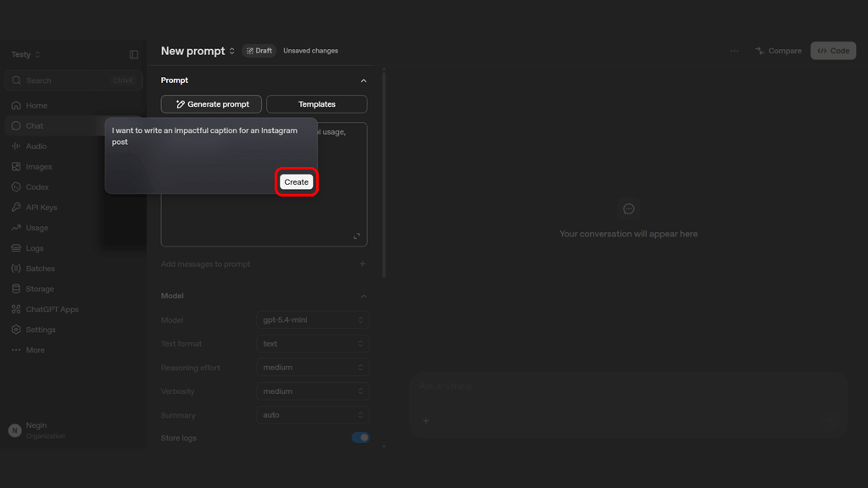This screenshot has width=868, height=488.
Task: Open the New prompt name switcher
Action: [x=198, y=51]
